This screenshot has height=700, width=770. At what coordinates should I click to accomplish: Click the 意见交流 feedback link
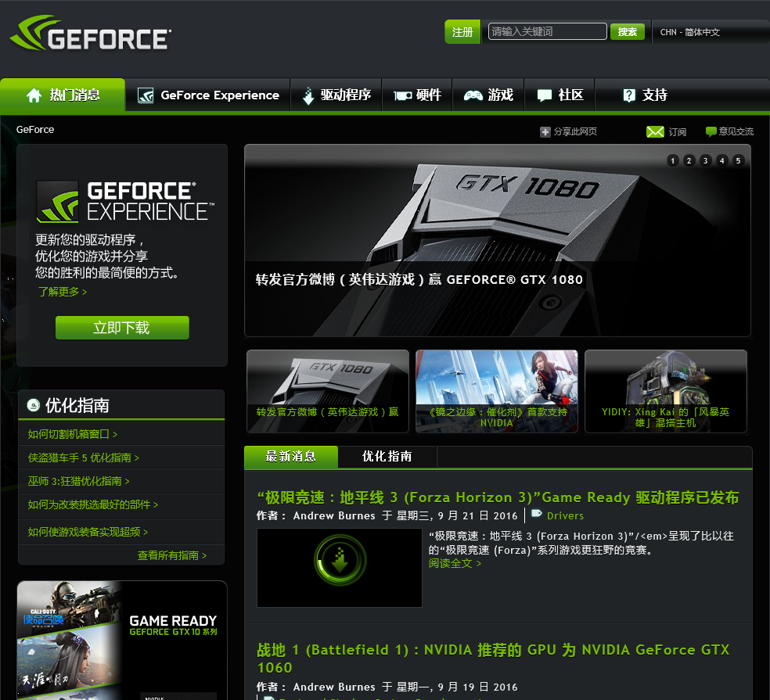tap(736, 131)
